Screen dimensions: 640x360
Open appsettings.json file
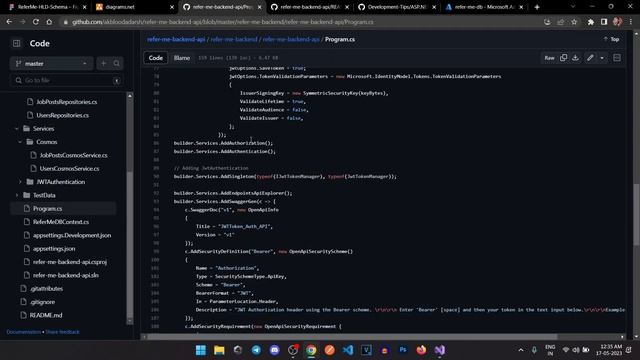click(54, 249)
